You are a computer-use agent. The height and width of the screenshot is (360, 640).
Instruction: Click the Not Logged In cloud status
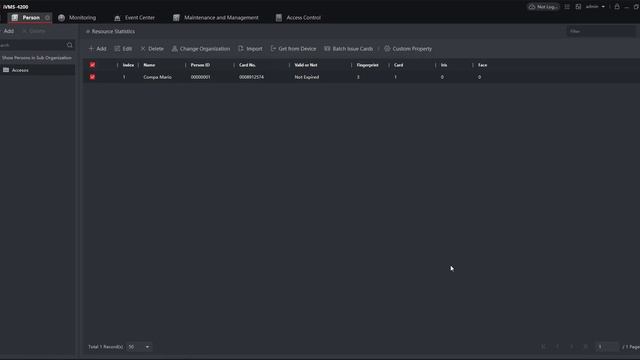543,7
